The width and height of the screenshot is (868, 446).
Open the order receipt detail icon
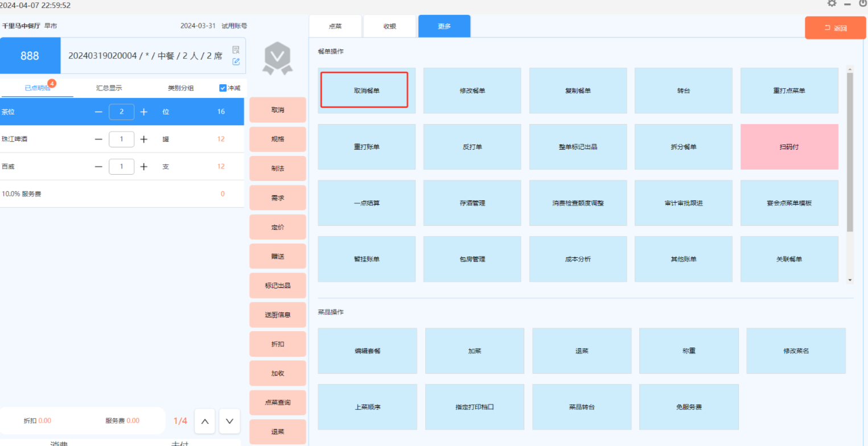[x=236, y=50]
